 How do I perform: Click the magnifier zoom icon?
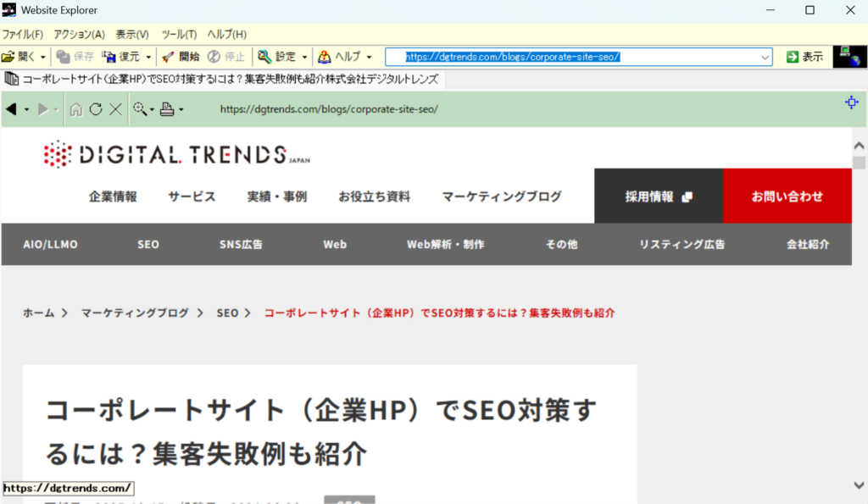point(139,109)
